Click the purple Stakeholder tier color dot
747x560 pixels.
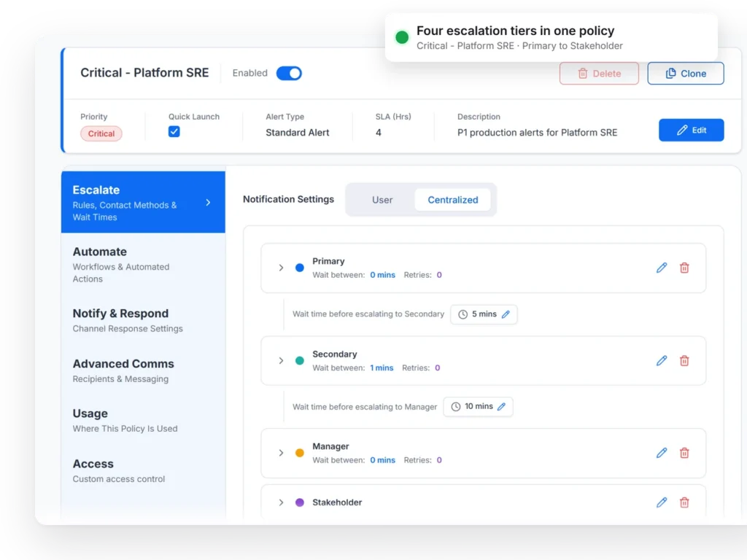[300, 502]
